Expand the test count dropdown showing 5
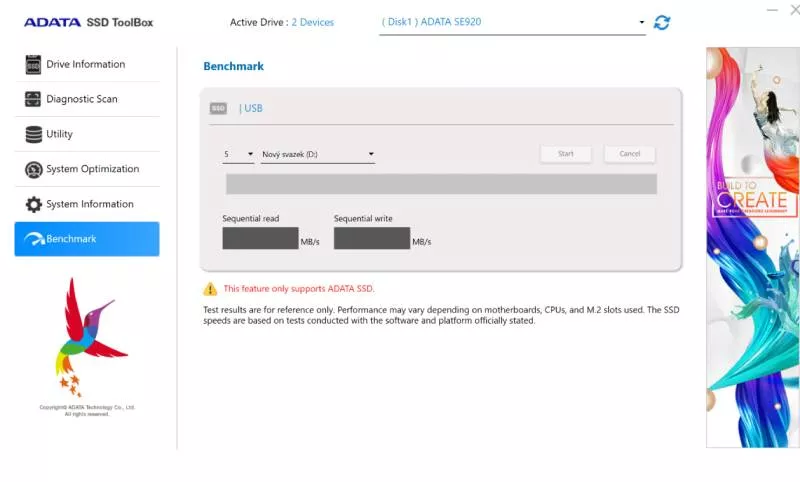Screen dimensions: 800x482 (x=238, y=155)
